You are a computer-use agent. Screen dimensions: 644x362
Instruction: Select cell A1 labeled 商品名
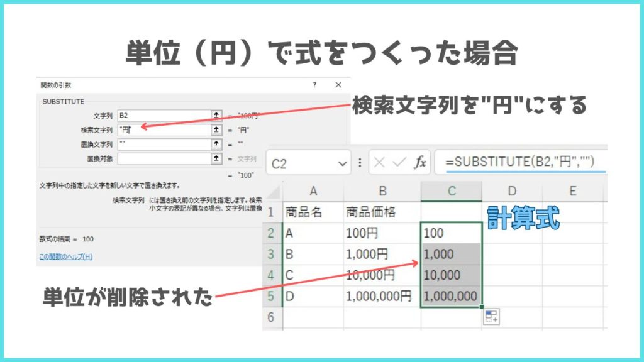[x=313, y=212]
